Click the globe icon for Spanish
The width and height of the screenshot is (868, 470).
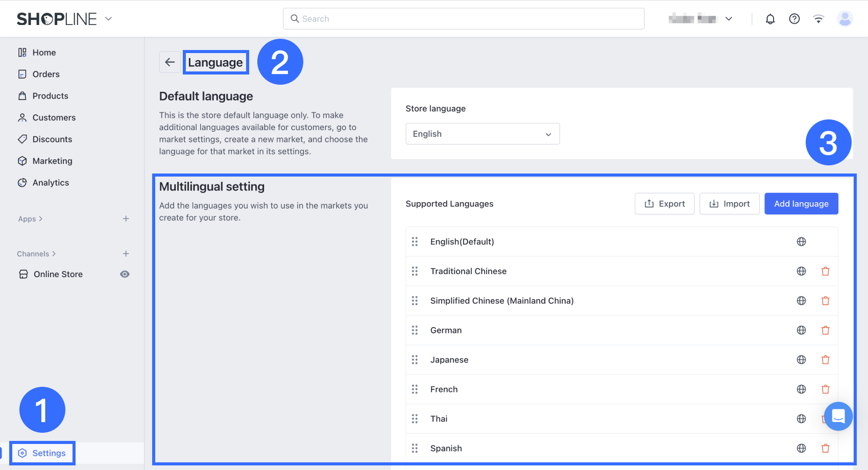pyautogui.click(x=802, y=449)
